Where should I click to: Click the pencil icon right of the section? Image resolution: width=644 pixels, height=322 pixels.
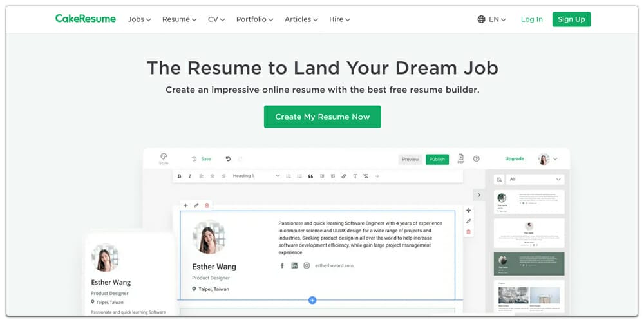pos(469,221)
